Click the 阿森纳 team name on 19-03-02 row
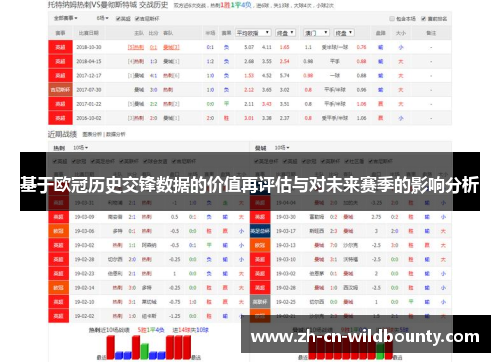500x362 pixels. click(149, 245)
